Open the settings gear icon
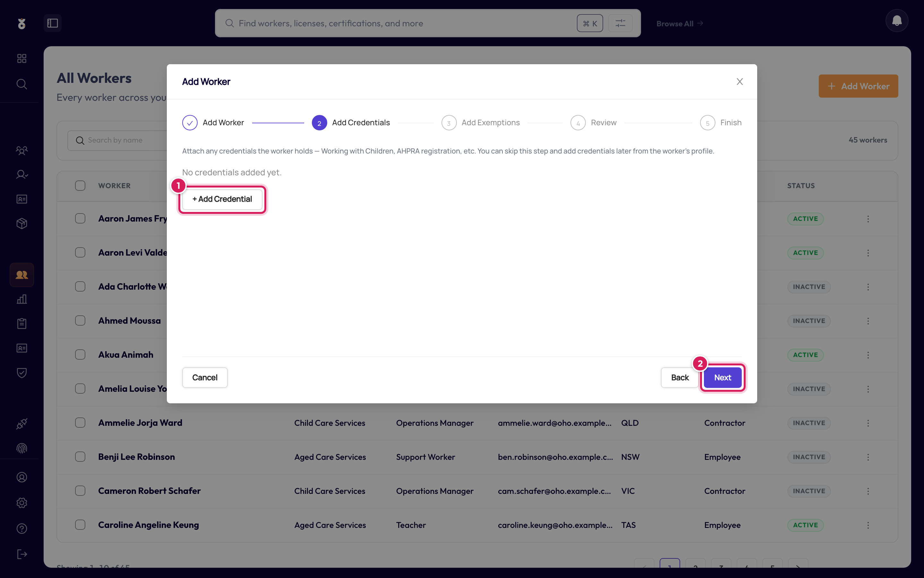924x578 pixels. (x=22, y=503)
